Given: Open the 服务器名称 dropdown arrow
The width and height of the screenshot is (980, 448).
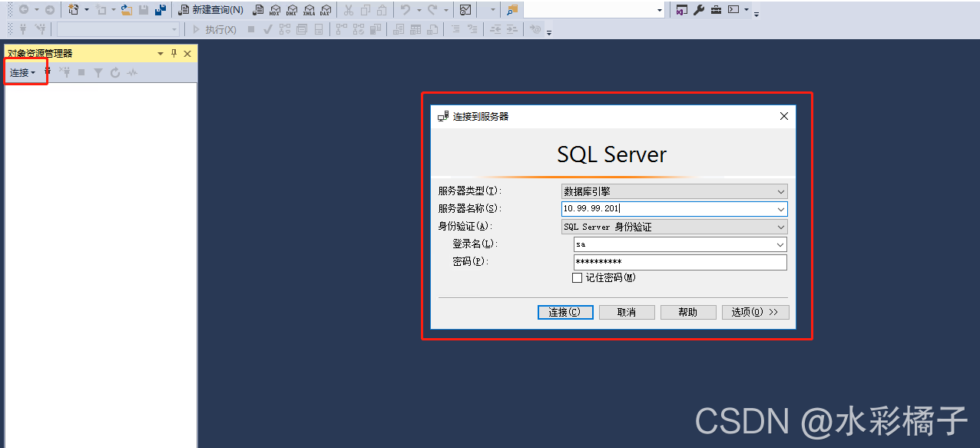Looking at the screenshot, I should click(x=781, y=209).
